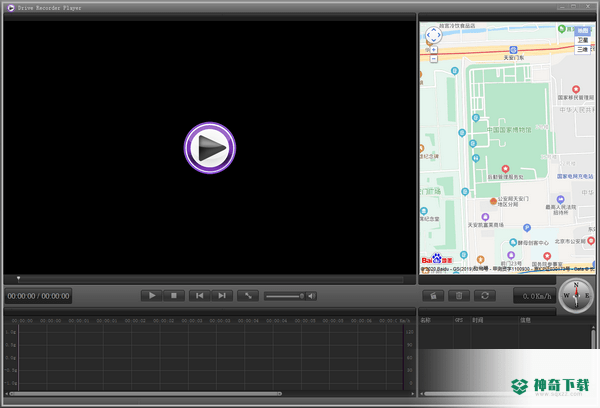The height and width of the screenshot is (408, 600).
Task: Skip to the previous video file
Action: tap(199, 295)
